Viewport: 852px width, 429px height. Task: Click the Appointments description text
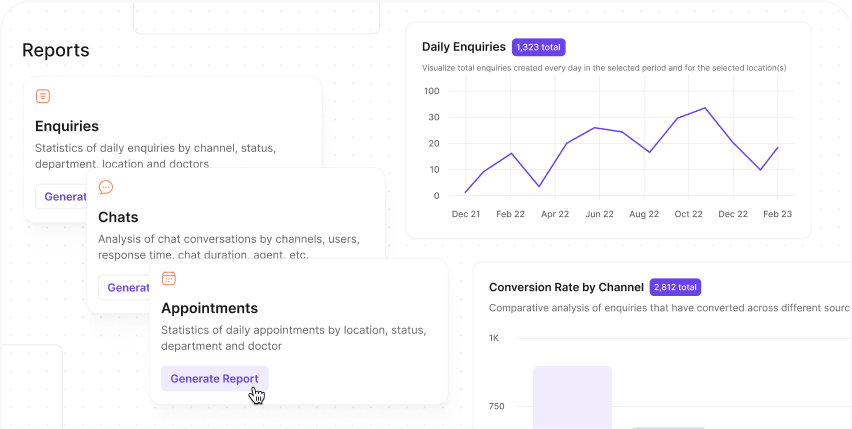[x=293, y=338]
